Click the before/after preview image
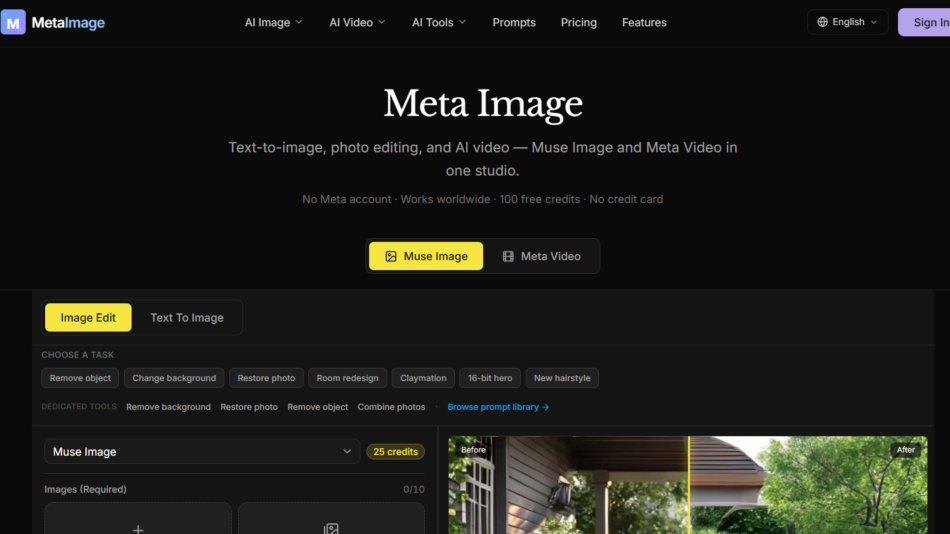The image size is (950, 534). [x=688, y=485]
